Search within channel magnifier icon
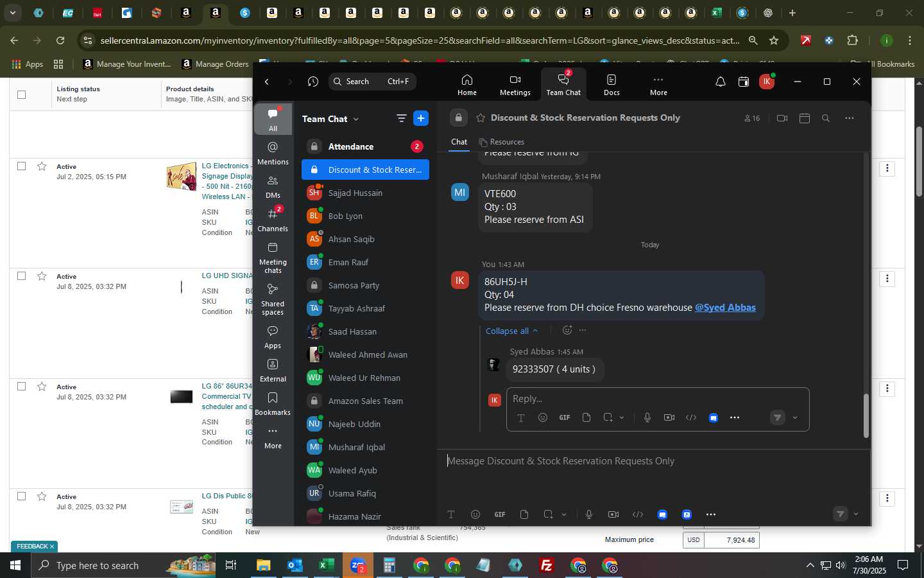Image resolution: width=924 pixels, height=578 pixels. point(826,118)
